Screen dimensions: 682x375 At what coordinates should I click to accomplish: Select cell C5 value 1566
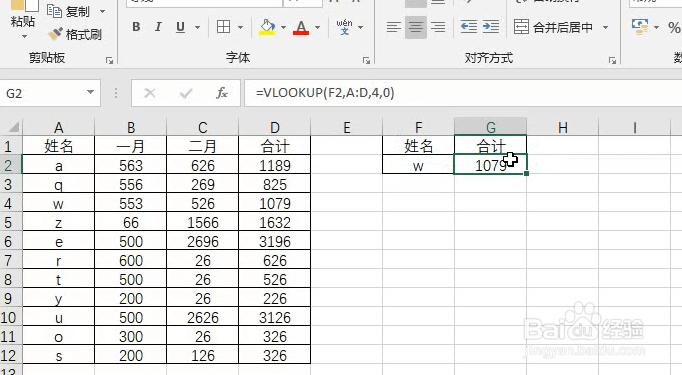click(x=203, y=222)
